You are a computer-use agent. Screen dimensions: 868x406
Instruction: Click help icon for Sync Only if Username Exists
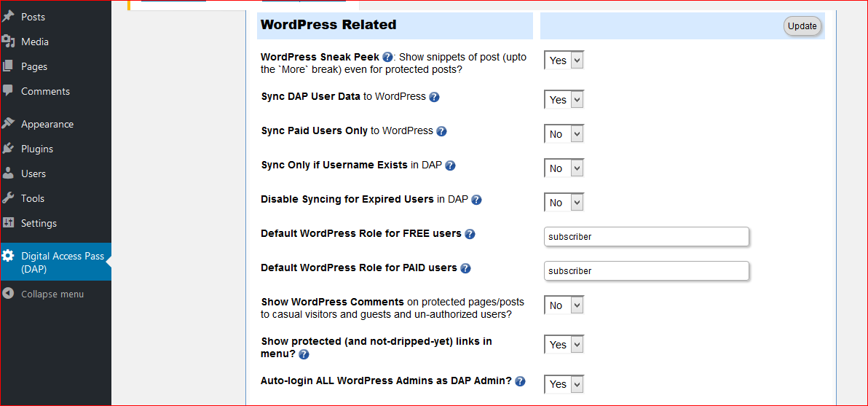tap(450, 165)
